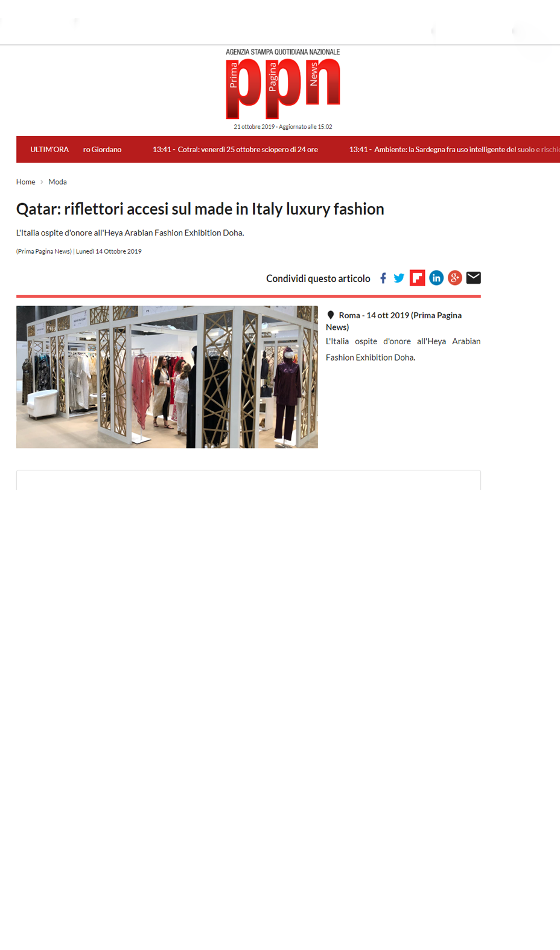Send article by email envelope icon
The width and height of the screenshot is (560, 950).
[474, 278]
